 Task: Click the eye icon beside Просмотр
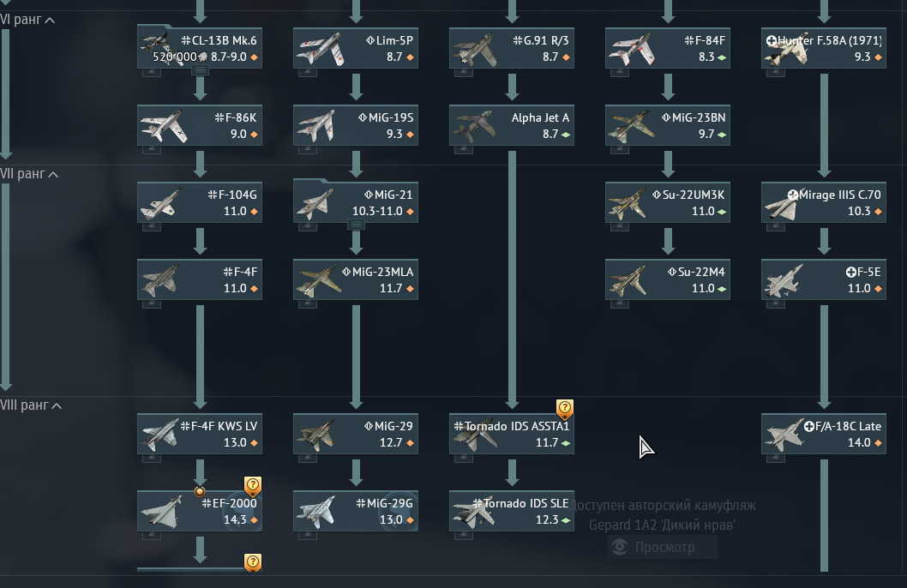click(619, 547)
